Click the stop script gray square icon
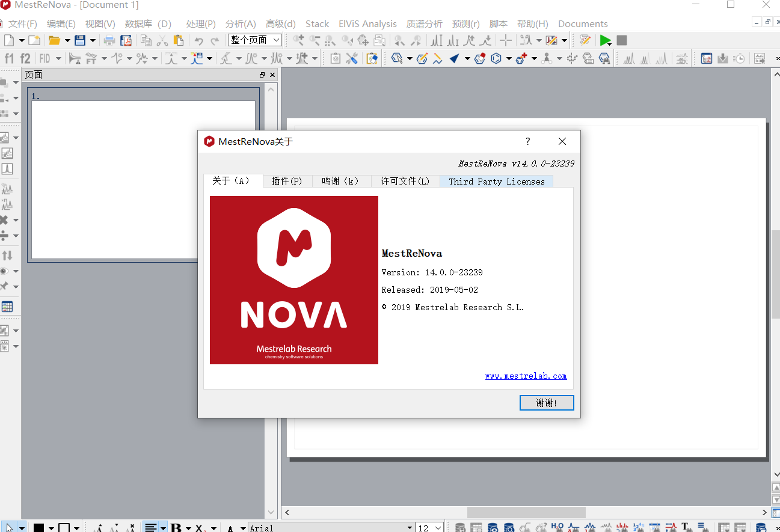The image size is (780, 532). click(621, 40)
